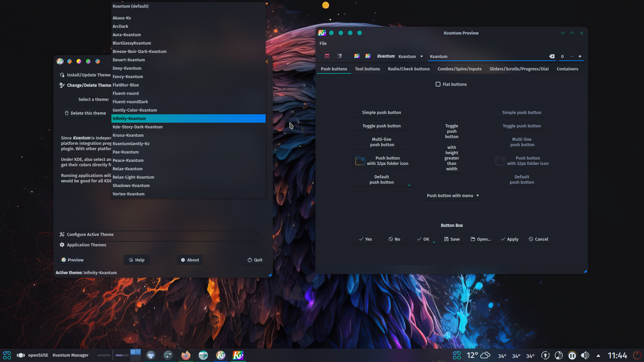Switch to Kvantum Preview square taskbar icon
Viewport: 644px width, 362px height.
click(238, 355)
